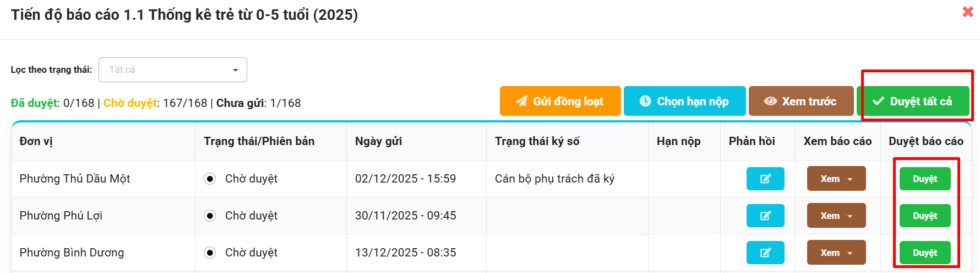Click feedback edit icon for Phường Bình Dương
The height and width of the screenshot is (273, 980).
coord(765,253)
